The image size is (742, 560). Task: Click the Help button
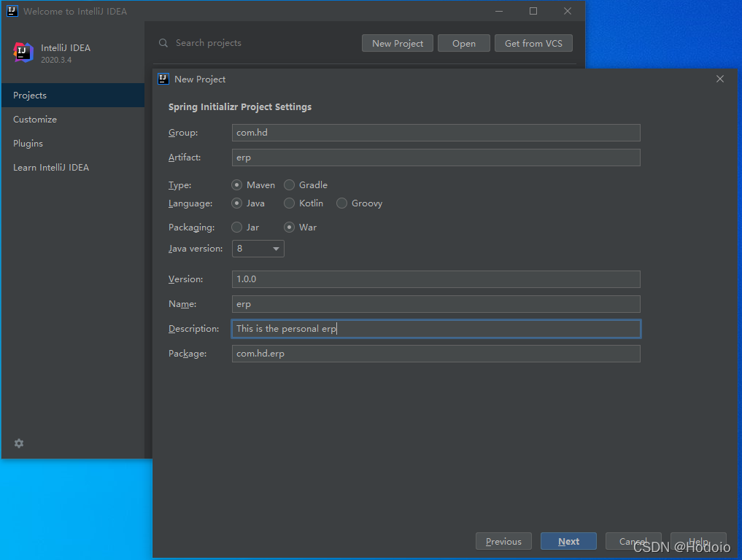tap(698, 541)
